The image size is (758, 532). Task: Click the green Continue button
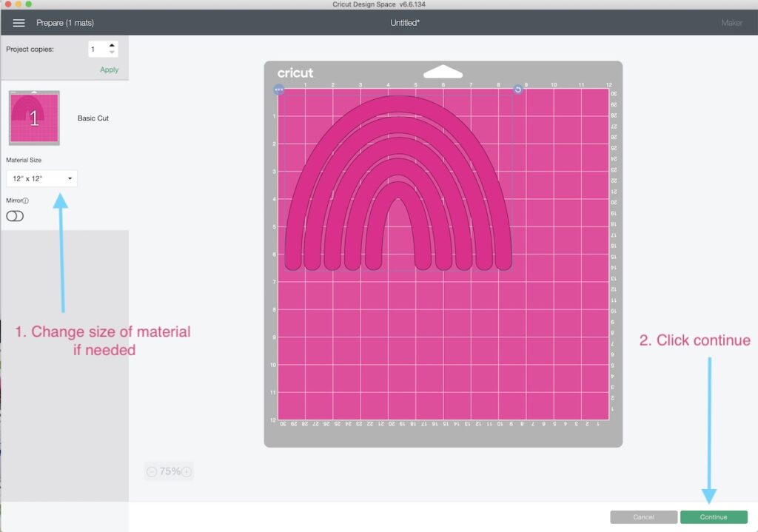[714, 517]
